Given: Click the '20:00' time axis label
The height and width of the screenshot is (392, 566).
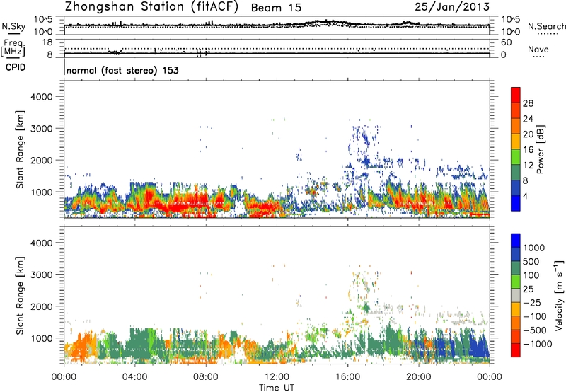Looking at the screenshot, I should click(418, 377).
